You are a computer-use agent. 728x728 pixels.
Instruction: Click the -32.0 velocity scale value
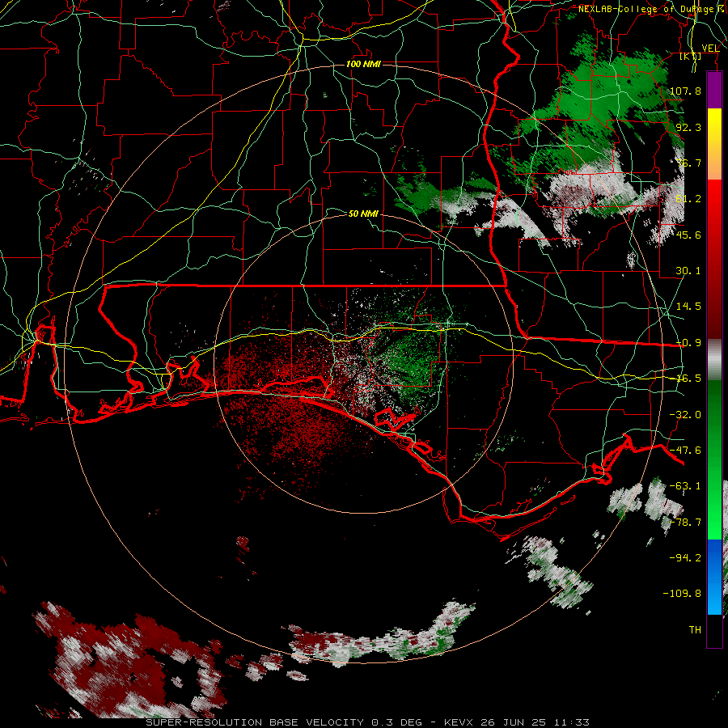point(685,415)
